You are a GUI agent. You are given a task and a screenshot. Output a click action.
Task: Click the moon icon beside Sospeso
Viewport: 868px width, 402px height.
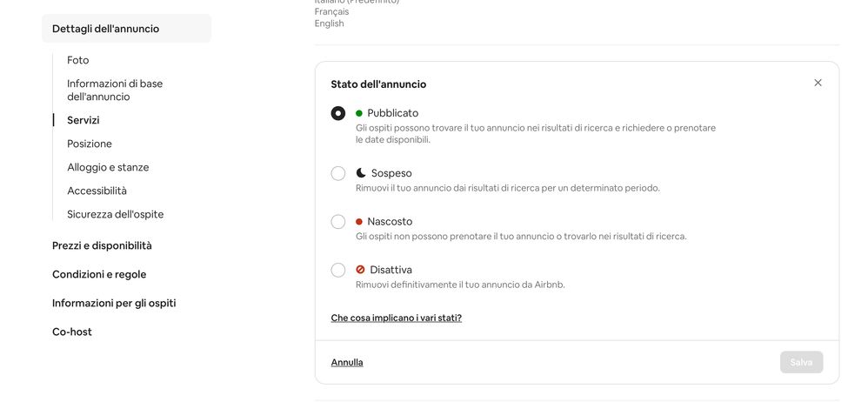point(361,173)
